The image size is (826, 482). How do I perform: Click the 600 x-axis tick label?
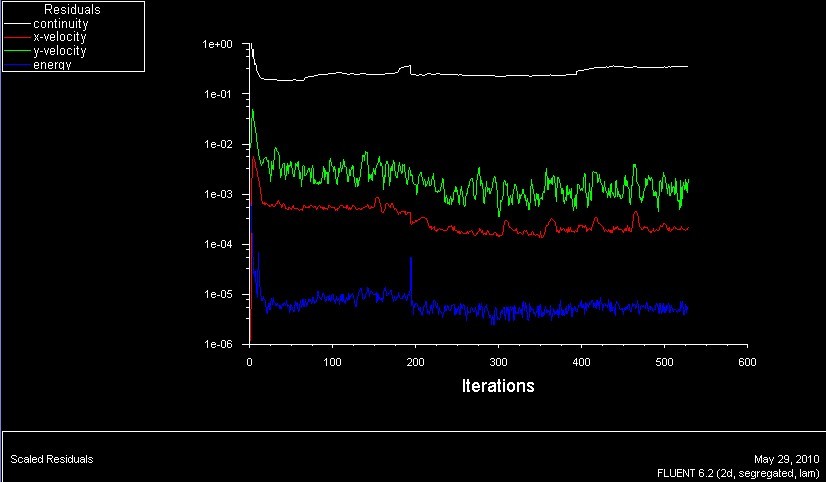pos(745,361)
